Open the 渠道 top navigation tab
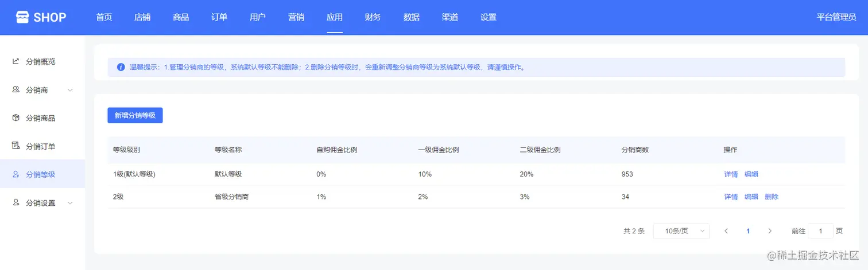This screenshot has height=270, width=868. [x=450, y=17]
